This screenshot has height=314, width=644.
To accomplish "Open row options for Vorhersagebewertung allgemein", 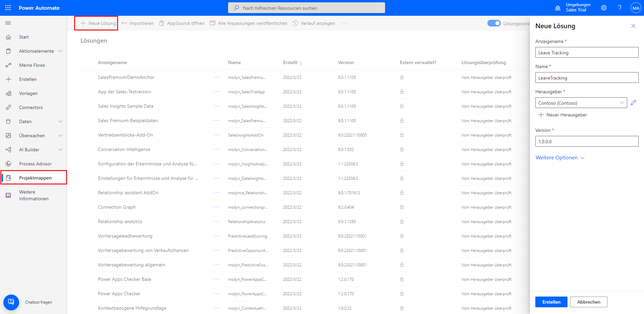I will point(217,265).
